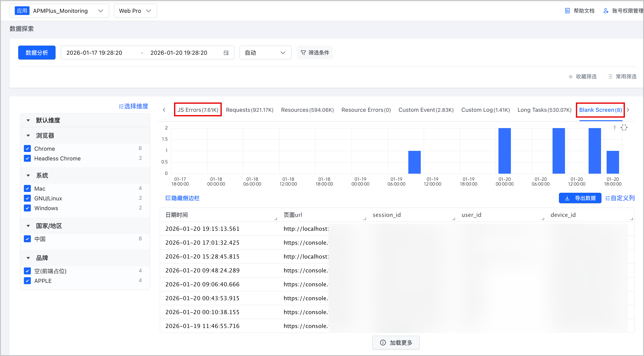
Task: Click the chart fullscreen expand icon
Action: point(624,128)
